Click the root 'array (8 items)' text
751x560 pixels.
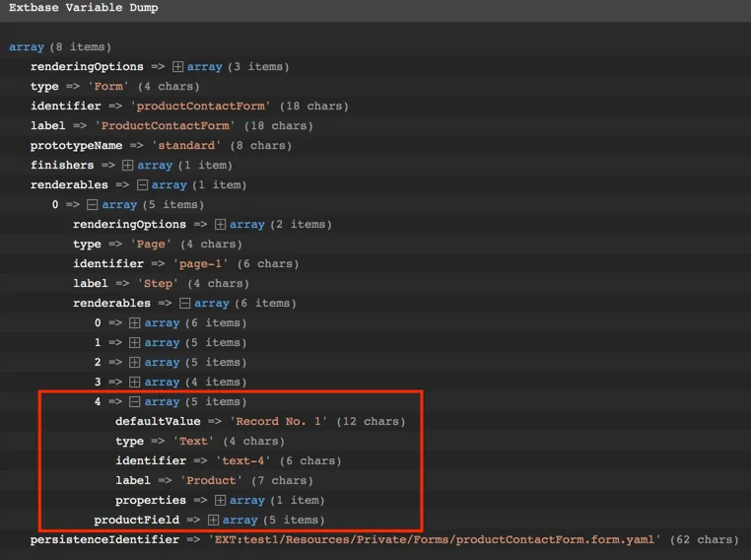coord(60,47)
